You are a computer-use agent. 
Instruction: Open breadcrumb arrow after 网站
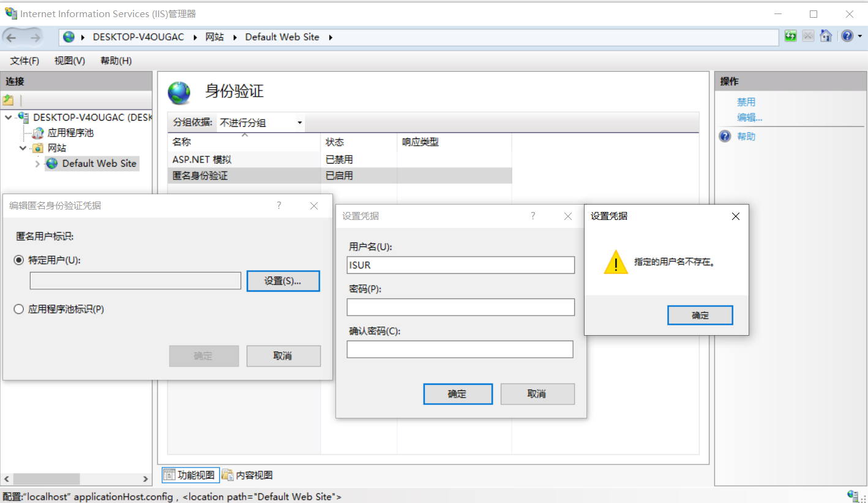(234, 37)
